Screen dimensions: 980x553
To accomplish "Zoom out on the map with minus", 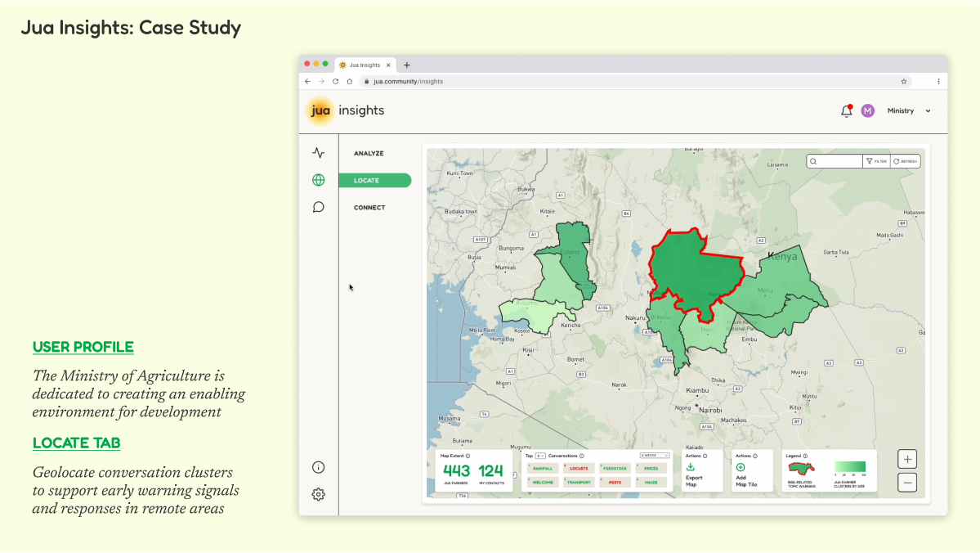I will click(x=907, y=483).
